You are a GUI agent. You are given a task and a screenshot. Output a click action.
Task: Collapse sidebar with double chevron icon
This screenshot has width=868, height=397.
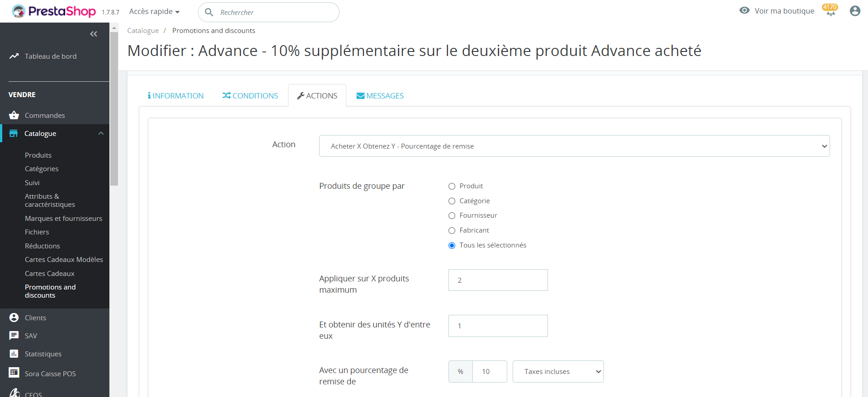coord(94,34)
